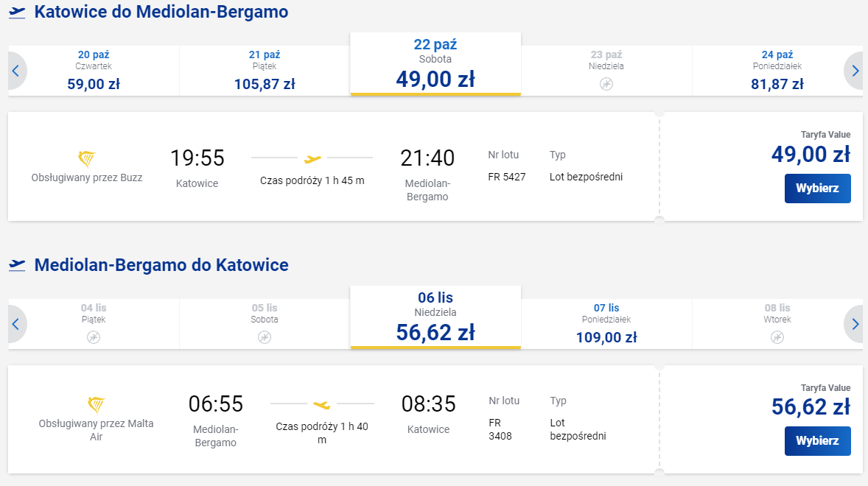Click the yellow airplane icon on outbound flight path
Screen dimensions: 868x486
click(313, 158)
